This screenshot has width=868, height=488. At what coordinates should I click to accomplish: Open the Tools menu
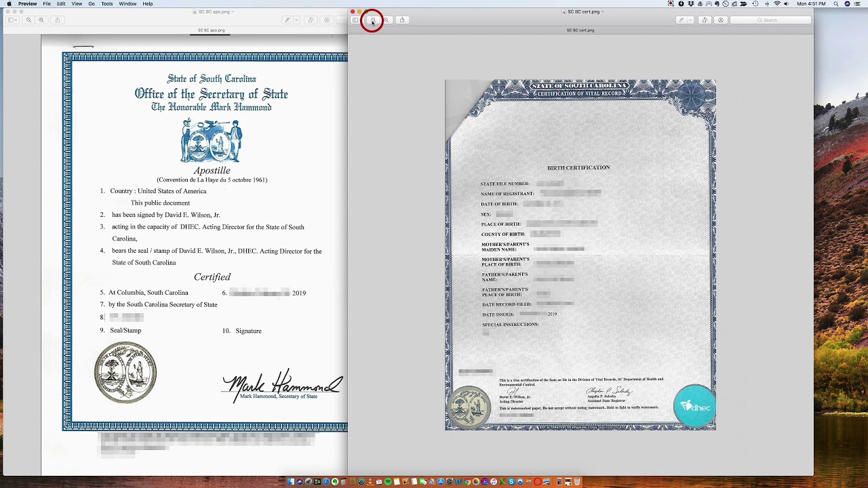107,4
